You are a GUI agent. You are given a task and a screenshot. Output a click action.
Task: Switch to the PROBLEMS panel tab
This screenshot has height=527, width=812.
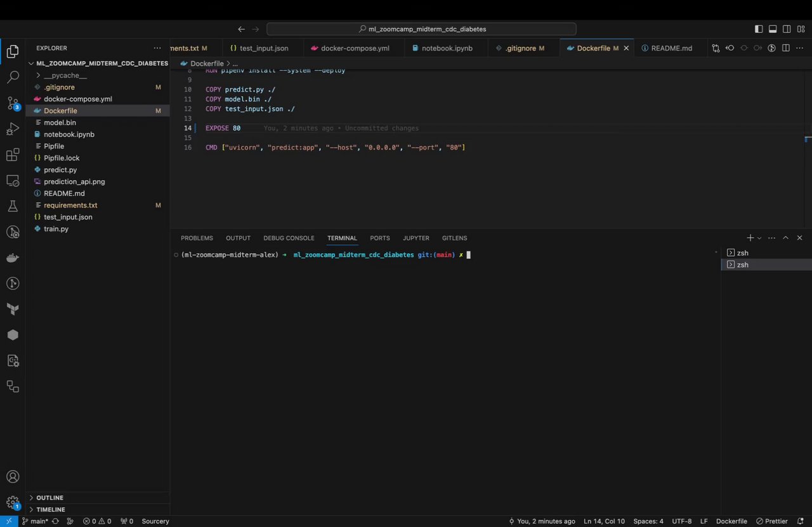pos(197,238)
